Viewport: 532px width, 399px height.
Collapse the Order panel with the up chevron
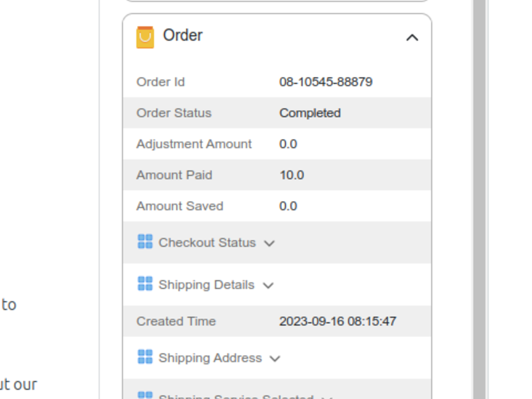(x=412, y=37)
